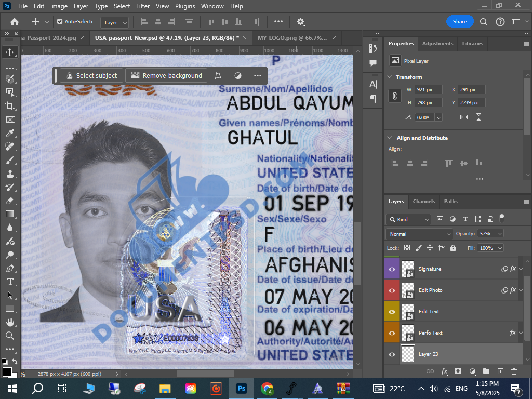Hide Layer 23 with its eye icon
This screenshot has width=532, height=399.
(392, 354)
